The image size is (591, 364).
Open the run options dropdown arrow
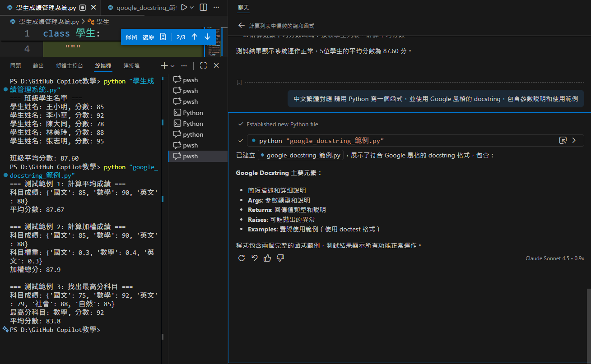pyautogui.click(x=192, y=8)
